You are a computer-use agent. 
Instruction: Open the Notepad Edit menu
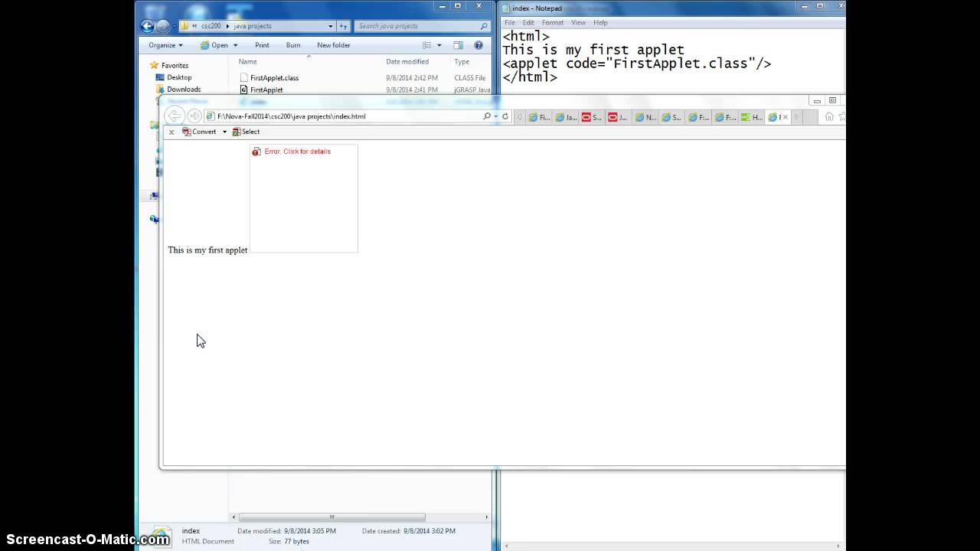(528, 22)
